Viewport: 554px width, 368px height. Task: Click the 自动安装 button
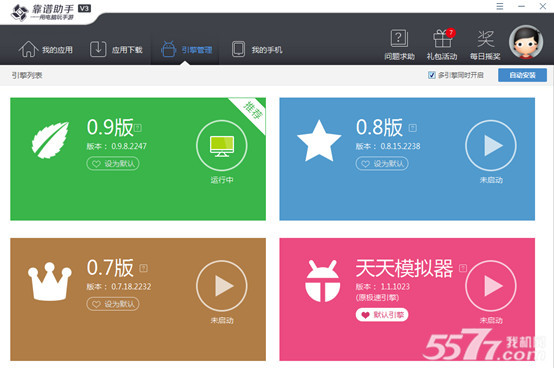(522, 75)
